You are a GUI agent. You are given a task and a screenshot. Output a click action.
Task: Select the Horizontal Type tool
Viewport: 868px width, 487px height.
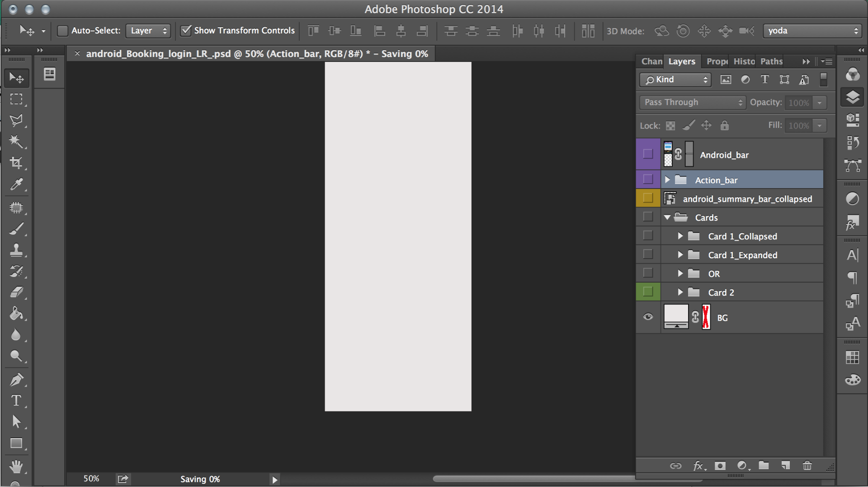pos(17,401)
